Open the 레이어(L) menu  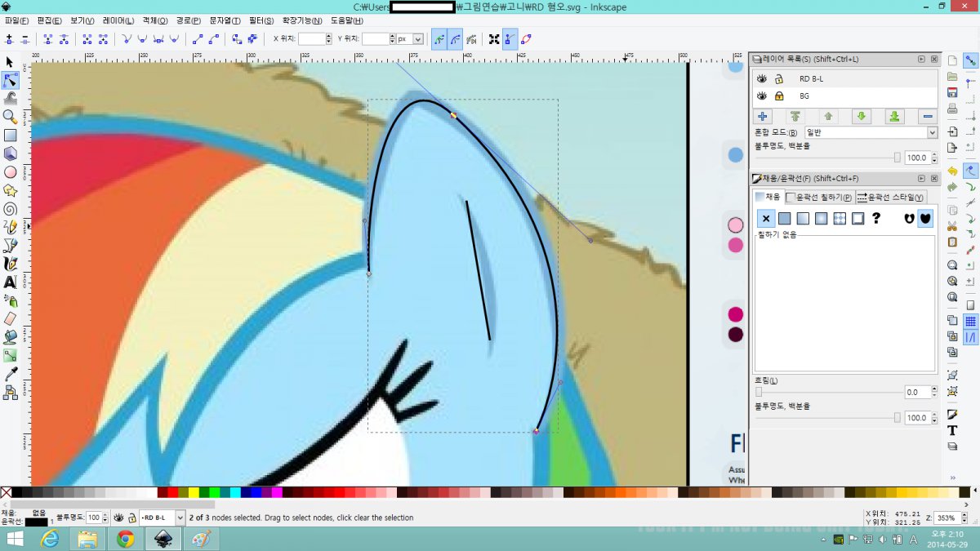(x=118, y=20)
